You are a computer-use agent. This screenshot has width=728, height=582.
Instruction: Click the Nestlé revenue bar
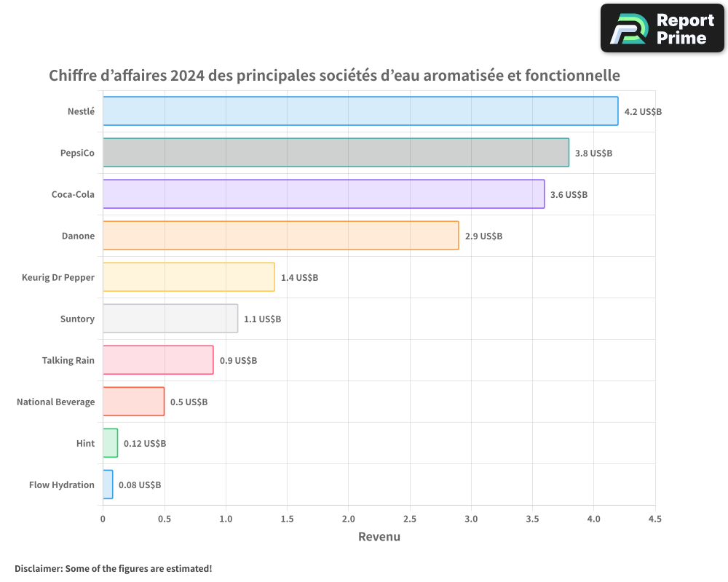360,111
